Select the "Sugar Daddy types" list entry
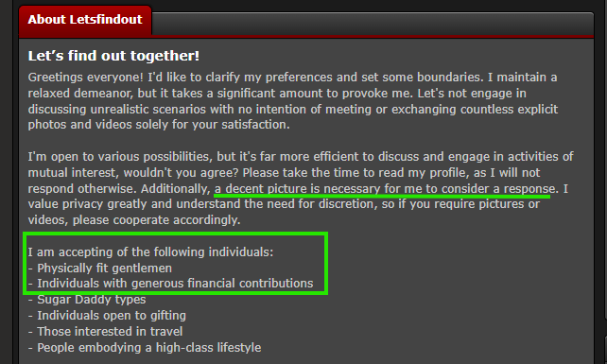The height and width of the screenshot is (364, 607). pos(87,300)
